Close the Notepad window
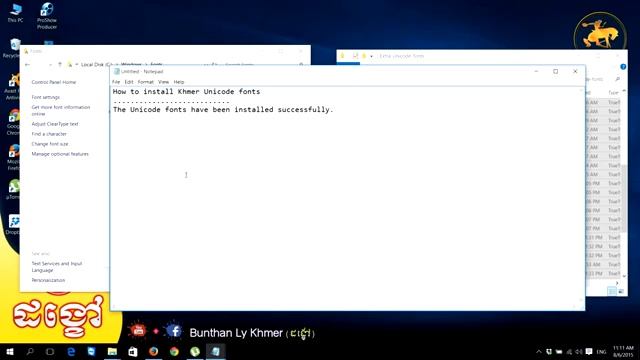This screenshot has width=640, height=360. 575,71
